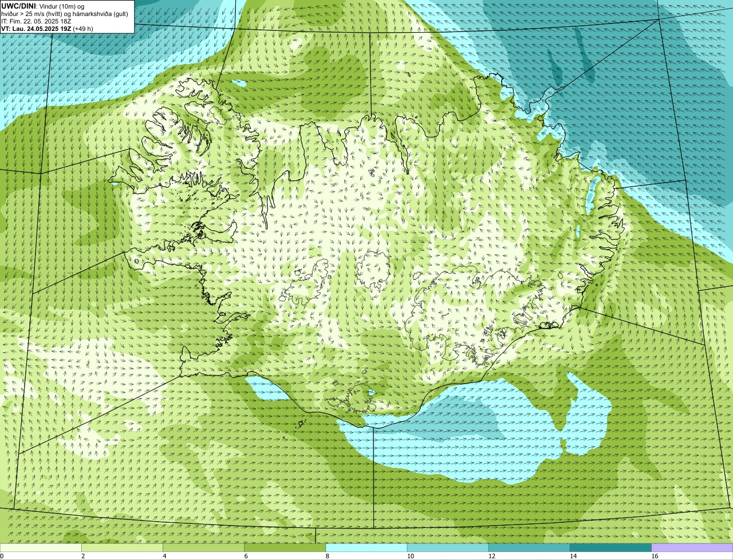Click the legend scale label '6'

(246, 556)
